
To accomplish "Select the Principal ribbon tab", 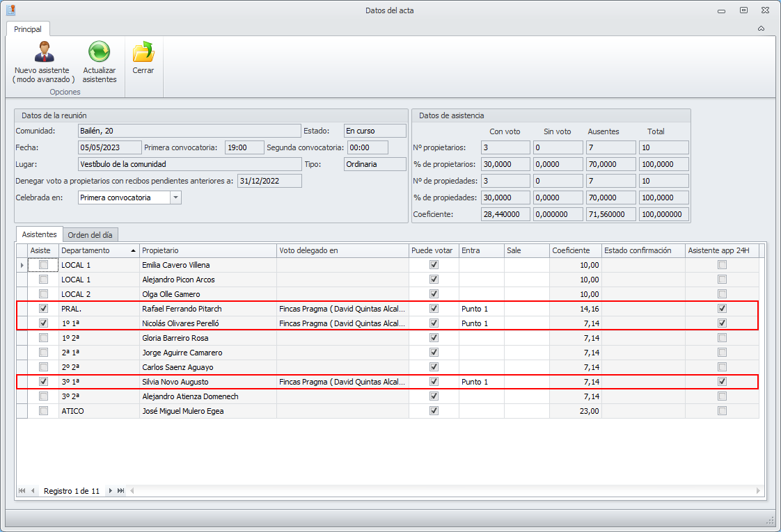I will (28, 29).
